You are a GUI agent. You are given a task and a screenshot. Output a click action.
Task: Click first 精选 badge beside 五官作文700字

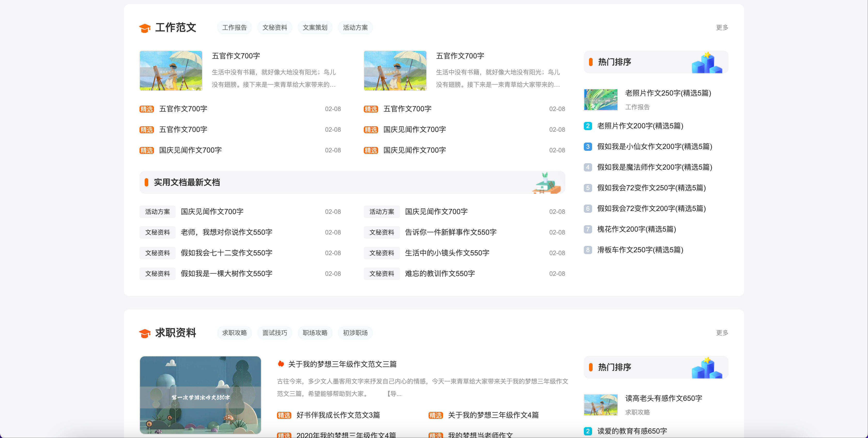pos(146,109)
